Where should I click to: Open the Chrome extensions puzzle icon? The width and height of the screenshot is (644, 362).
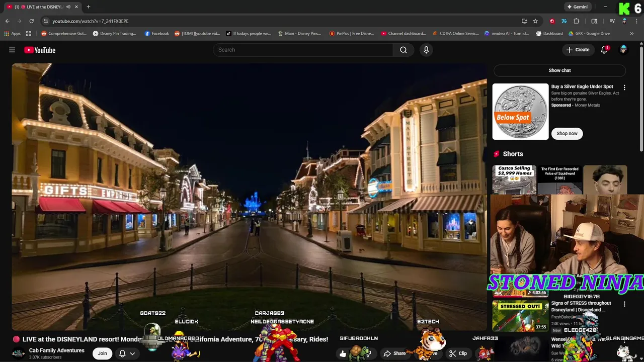coord(577,21)
